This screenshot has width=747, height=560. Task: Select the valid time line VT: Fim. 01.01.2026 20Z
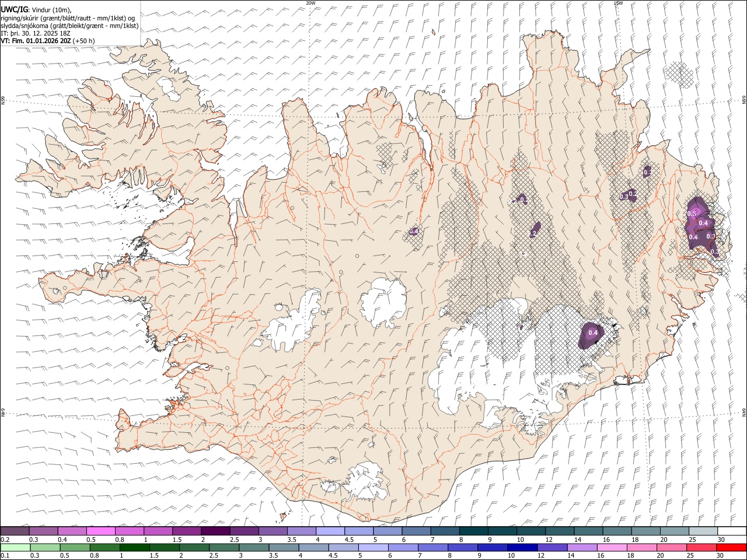coord(36,41)
